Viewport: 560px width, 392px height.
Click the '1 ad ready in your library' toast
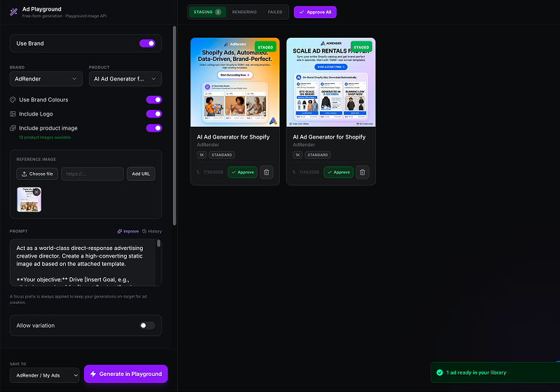(496, 372)
